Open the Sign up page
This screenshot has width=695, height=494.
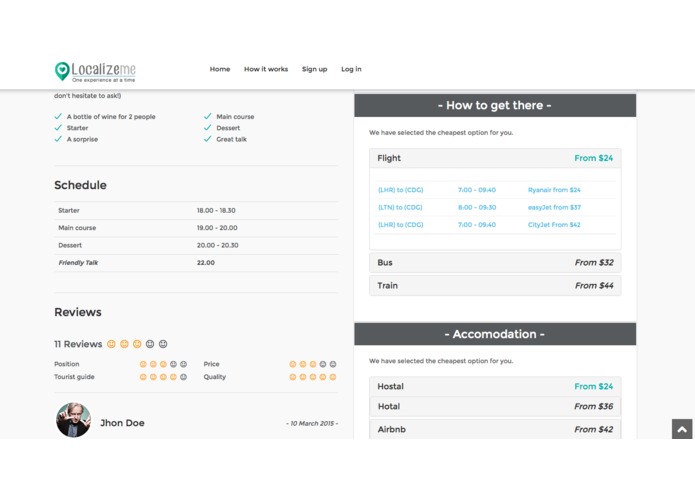pos(315,69)
